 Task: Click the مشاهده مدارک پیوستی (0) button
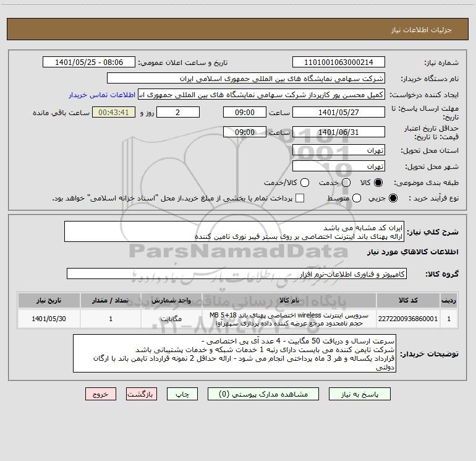(263, 394)
